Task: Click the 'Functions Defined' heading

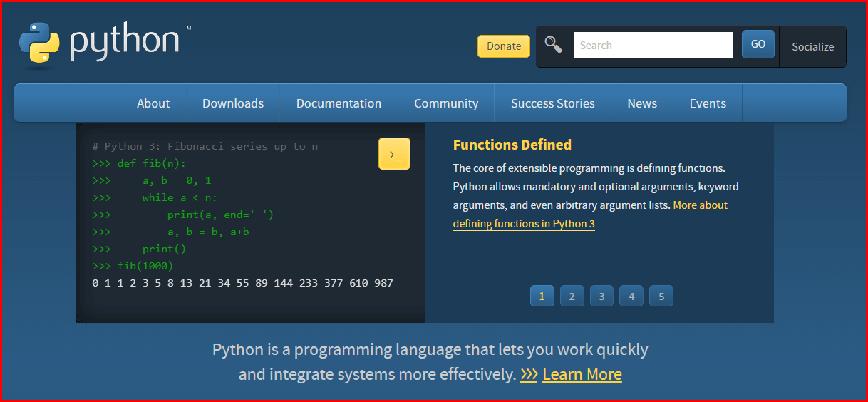Action: pos(512,145)
